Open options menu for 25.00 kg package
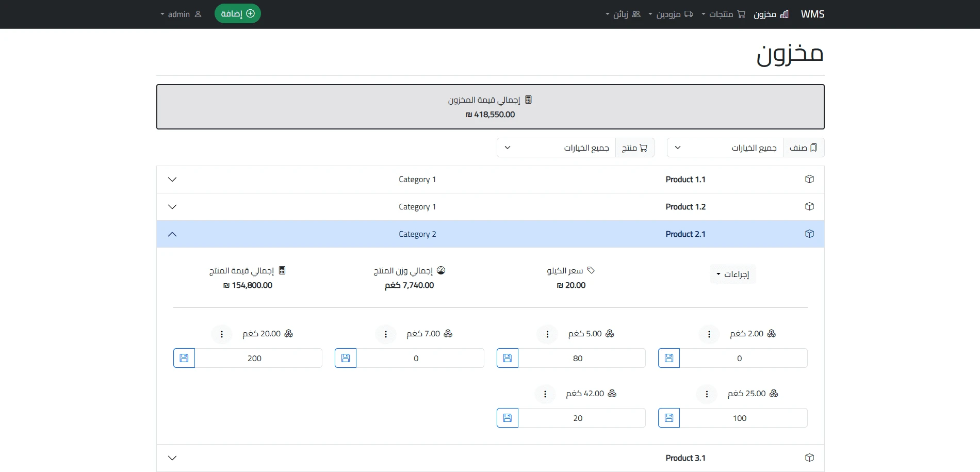 coord(707,394)
